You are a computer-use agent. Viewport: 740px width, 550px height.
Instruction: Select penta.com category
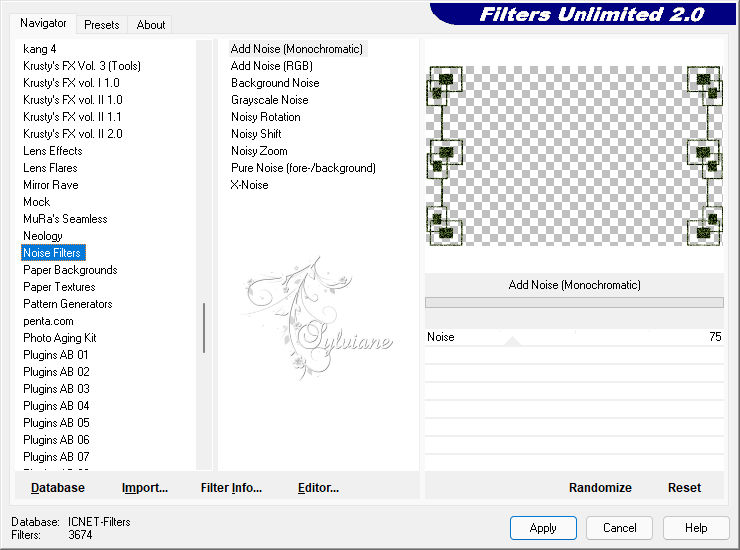point(48,321)
